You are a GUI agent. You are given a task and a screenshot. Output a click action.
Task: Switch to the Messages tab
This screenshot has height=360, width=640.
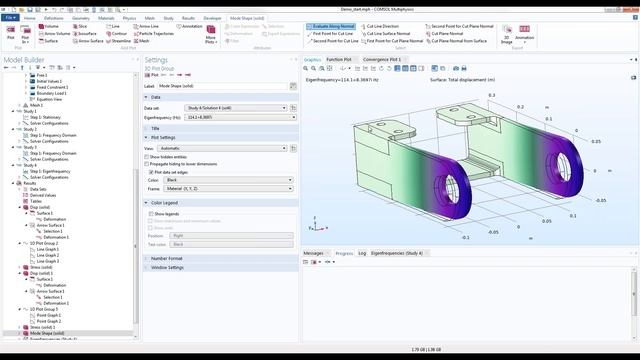[x=313, y=253]
